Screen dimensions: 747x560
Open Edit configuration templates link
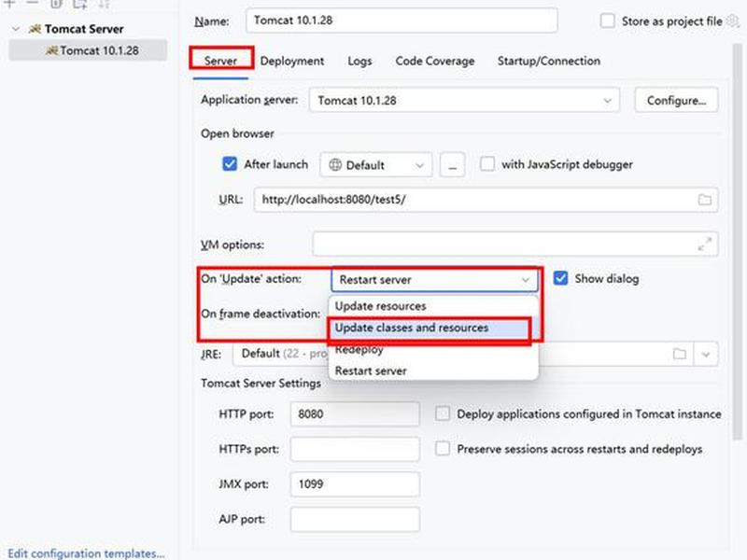point(86,553)
